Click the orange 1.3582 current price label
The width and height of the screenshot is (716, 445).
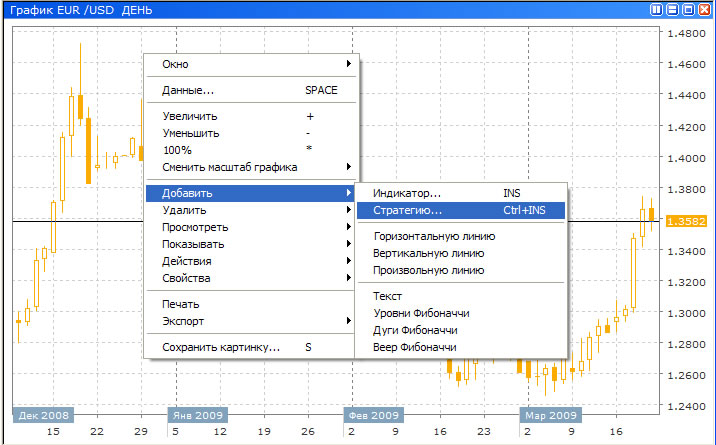(686, 221)
